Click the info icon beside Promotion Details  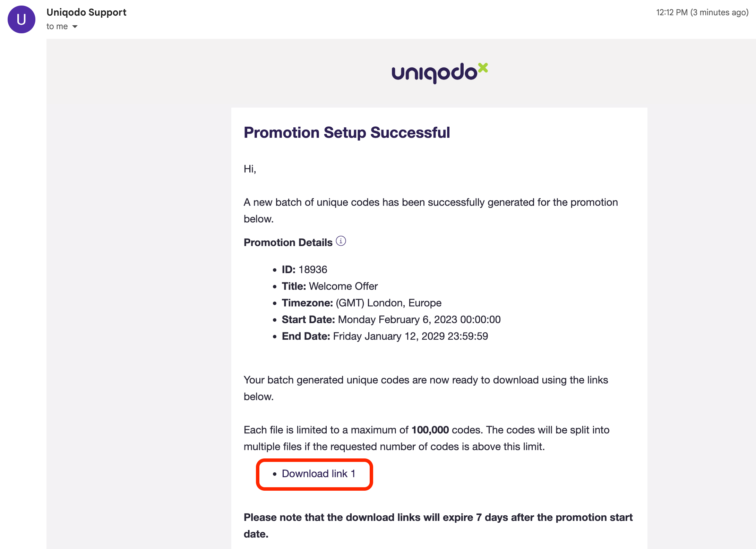tap(341, 241)
